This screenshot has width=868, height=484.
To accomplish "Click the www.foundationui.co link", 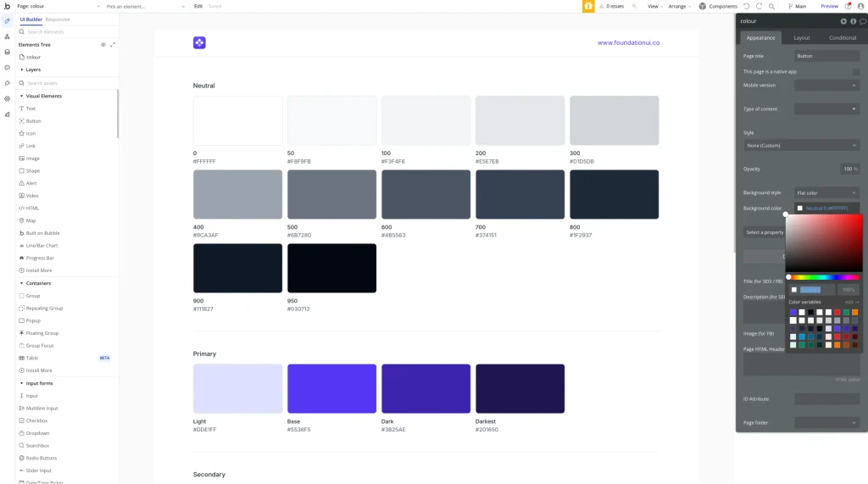I will click(628, 42).
